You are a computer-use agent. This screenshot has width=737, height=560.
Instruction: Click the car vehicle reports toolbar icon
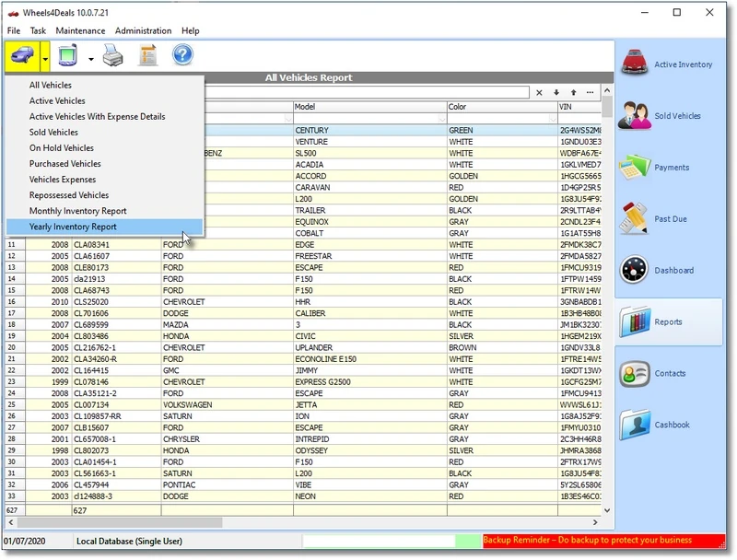(x=21, y=57)
